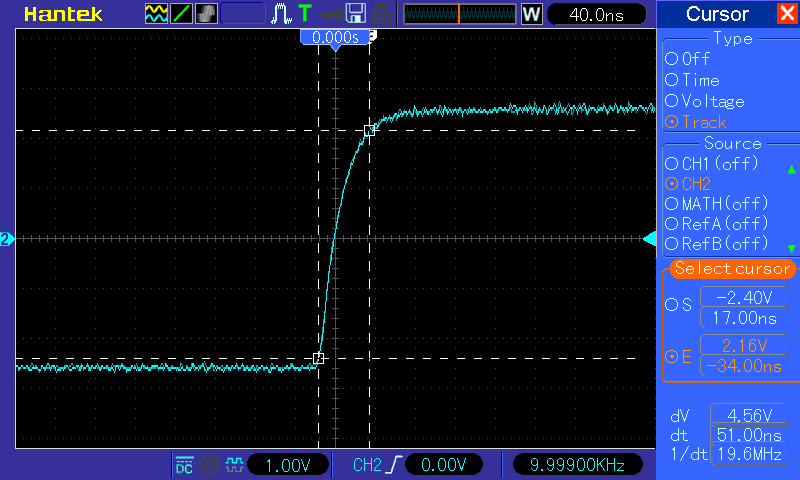
Task: Click the S cursor 17.00ns value
Action: 744,318
